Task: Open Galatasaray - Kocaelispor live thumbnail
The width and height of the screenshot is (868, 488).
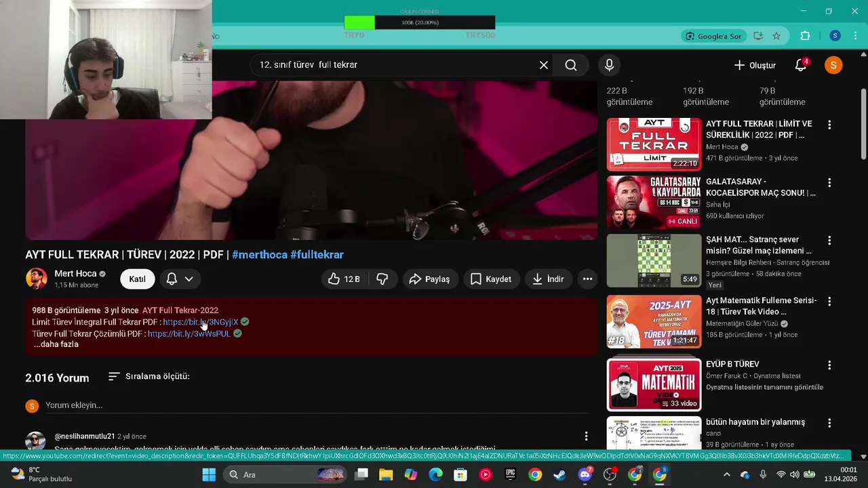Action: click(654, 202)
